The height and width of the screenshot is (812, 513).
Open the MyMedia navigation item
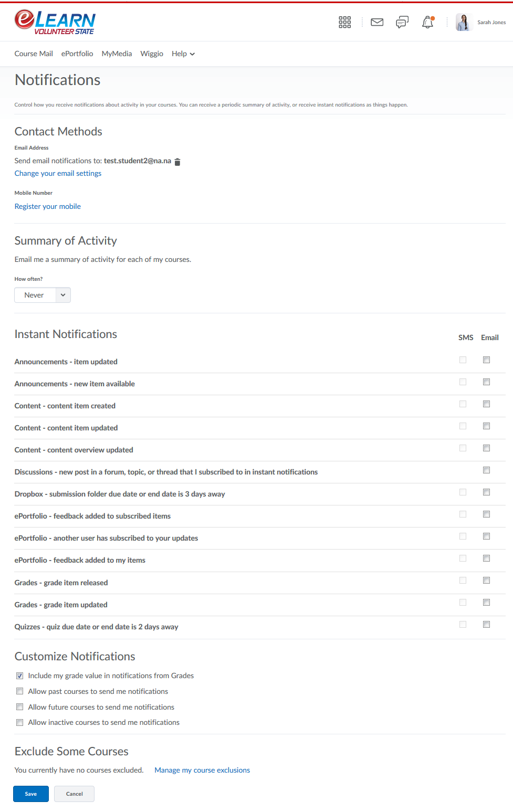117,54
